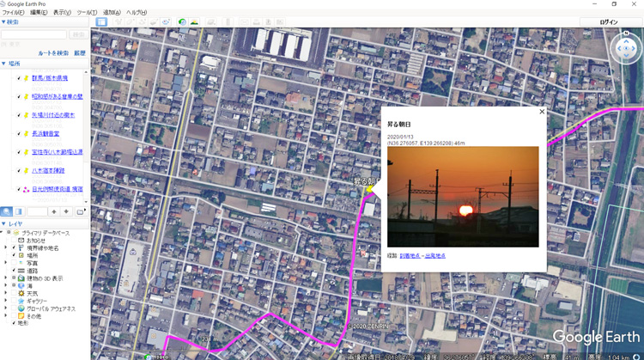Image resolution: width=644 pixels, height=360 pixels.
Task: Uncheck the 道路 layer checkbox
Action: pos(14,271)
